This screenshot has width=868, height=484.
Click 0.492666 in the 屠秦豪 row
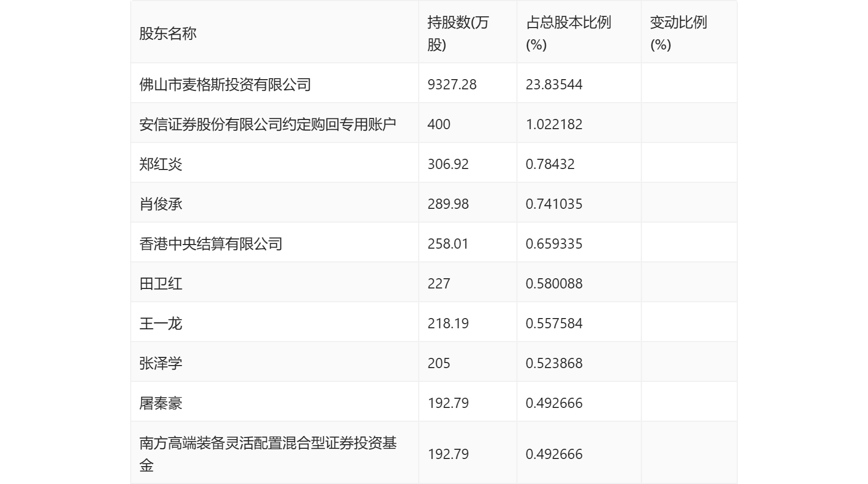pos(554,403)
